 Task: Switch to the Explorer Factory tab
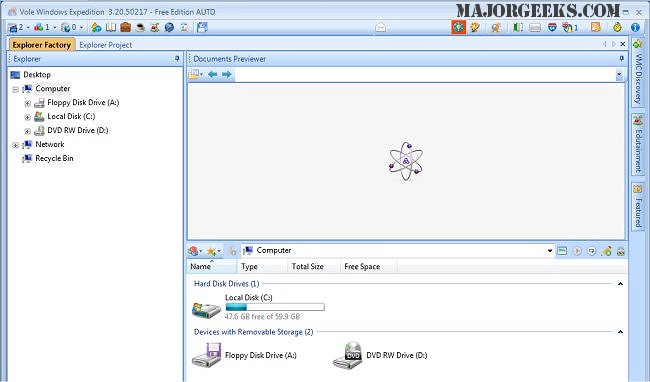(41, 45)
